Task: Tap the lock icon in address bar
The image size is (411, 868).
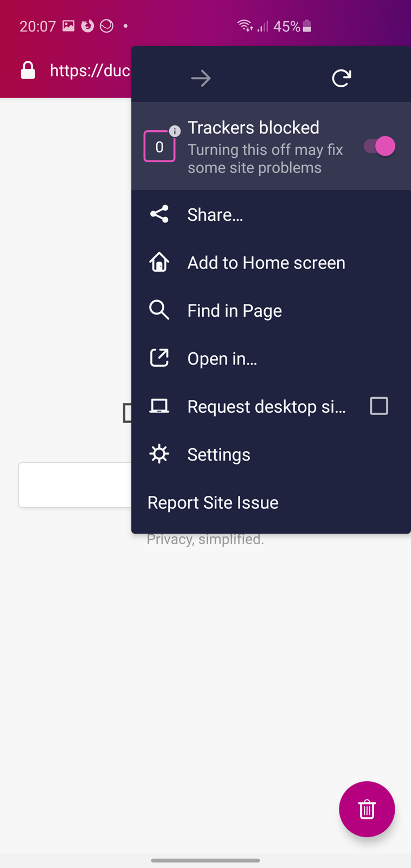Action: click(28, 71)
